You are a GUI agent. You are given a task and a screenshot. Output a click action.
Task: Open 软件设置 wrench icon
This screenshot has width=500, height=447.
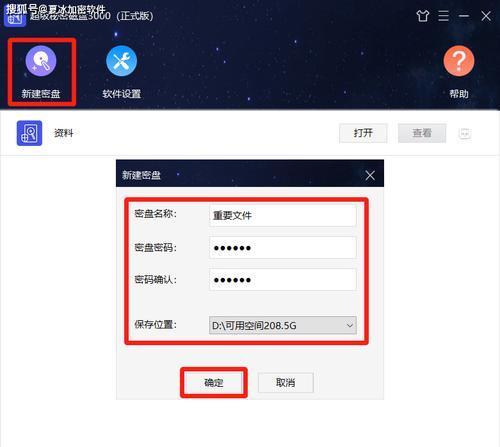(x=121, y=61)
